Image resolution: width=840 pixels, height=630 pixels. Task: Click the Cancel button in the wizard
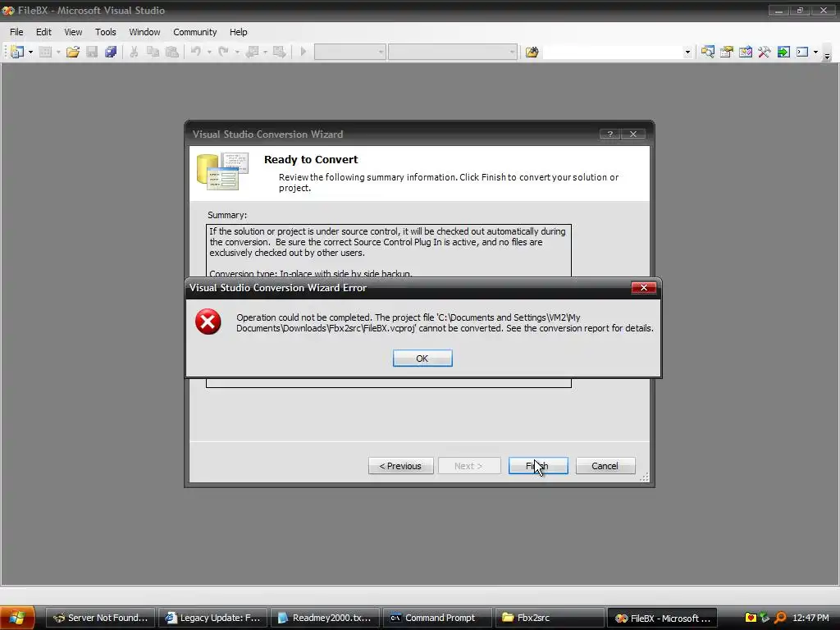pyautogui.click(x=605, y=466)
